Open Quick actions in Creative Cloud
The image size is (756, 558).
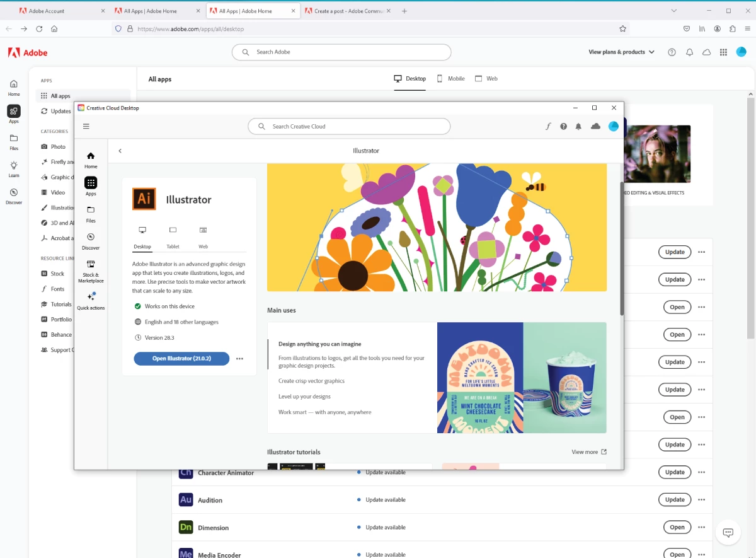click(x=91, y=301)
